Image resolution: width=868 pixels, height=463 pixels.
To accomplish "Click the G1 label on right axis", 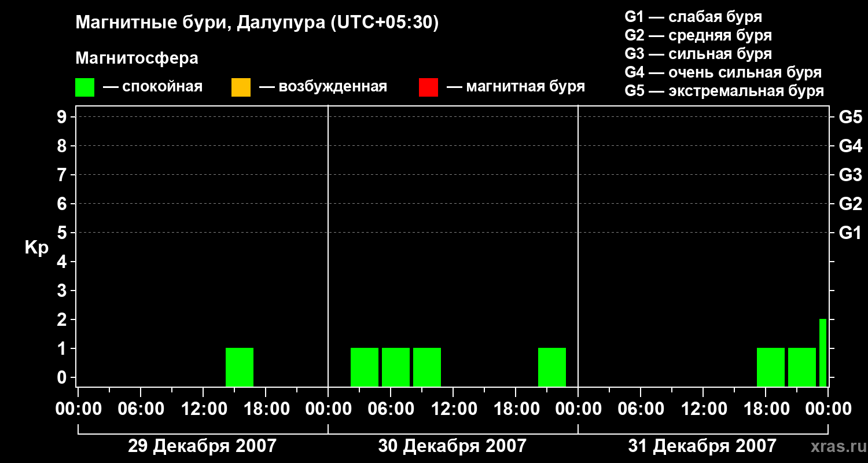I will coord(850,233).
